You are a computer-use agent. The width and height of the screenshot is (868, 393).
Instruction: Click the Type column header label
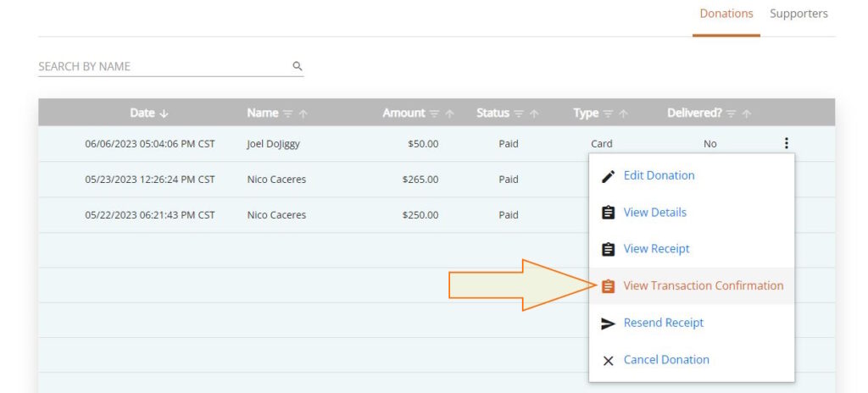tap(587, 113)
